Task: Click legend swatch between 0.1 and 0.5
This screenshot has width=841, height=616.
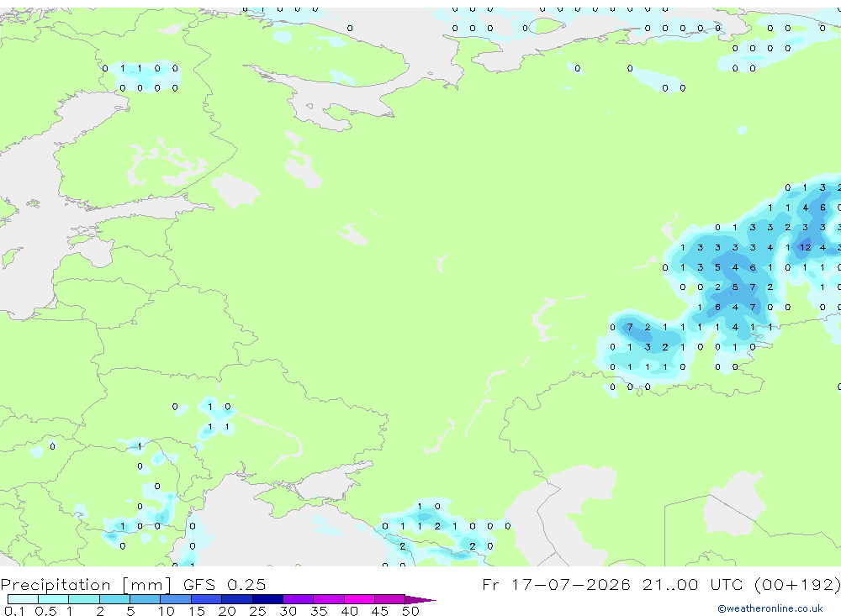Action: point(23,599)
